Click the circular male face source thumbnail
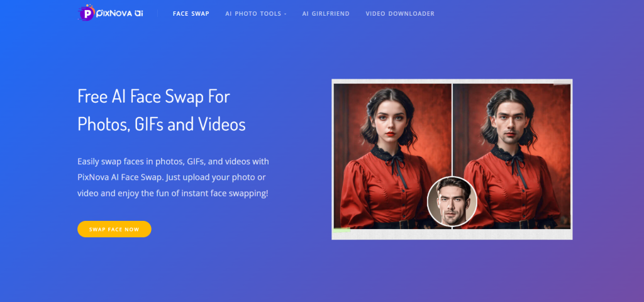Image resolution: width=644 pixels, height=302 pixels. (x=452, y=201)
